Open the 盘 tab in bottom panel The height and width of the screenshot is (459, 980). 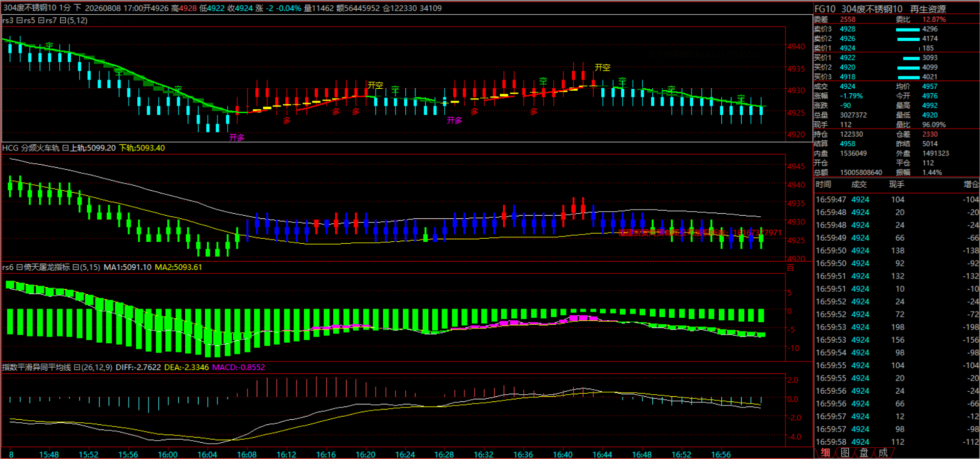[864, 452]
